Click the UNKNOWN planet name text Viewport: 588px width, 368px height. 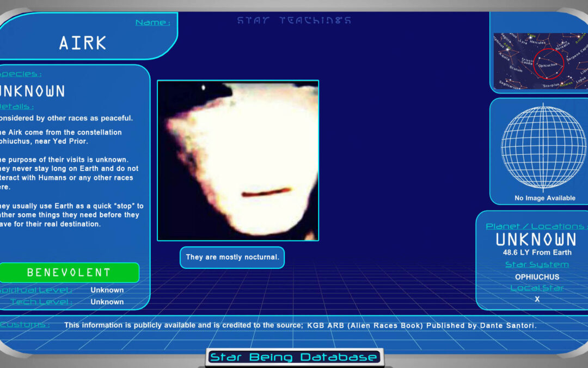pos(536,239)
